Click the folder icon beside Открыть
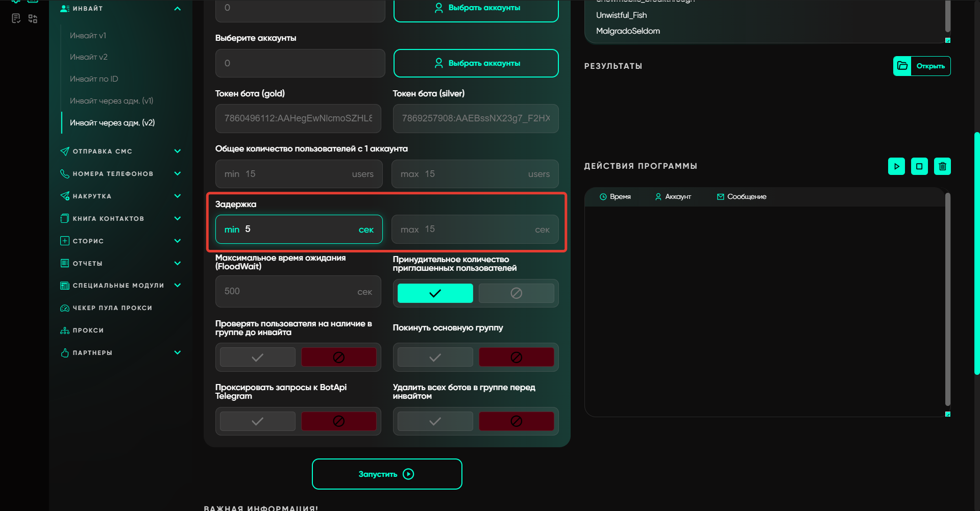The image size is (980, 511). point(902,66)
